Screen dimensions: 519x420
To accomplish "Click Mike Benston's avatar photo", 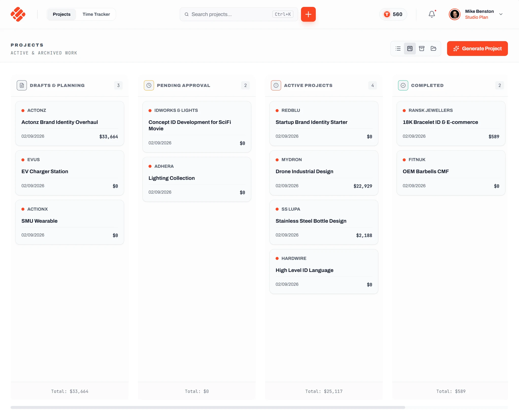I will click(454, 14).
